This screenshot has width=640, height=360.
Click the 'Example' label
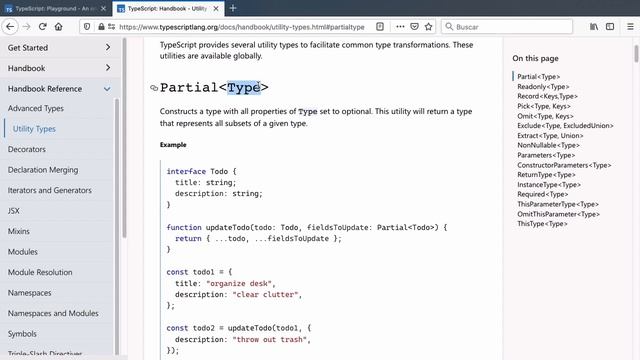click(x=173, y=144)
